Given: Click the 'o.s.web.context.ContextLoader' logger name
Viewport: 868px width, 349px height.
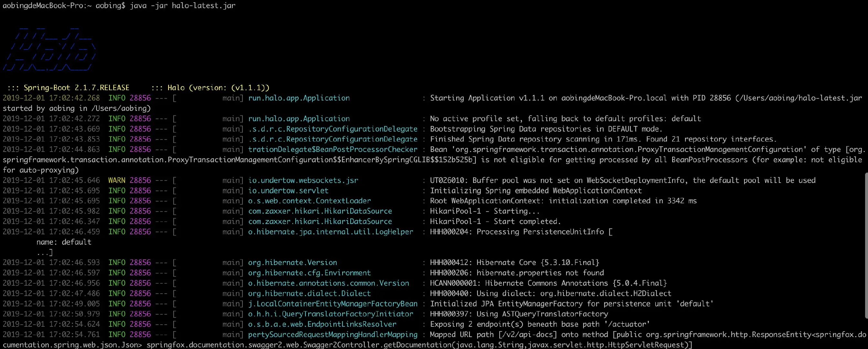Looking at the screenshot, I should [x=309, y=201].
